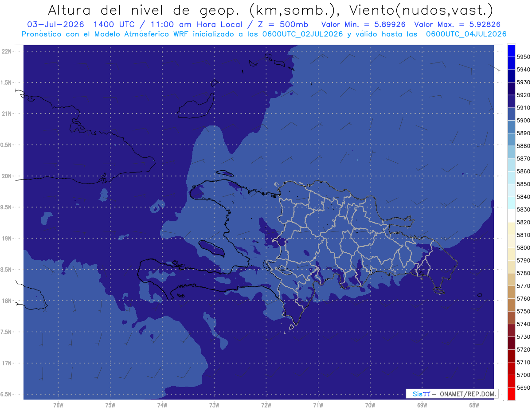532x411 pixels.
Task: Click the "21N" latitude label
Action: pos(7,114)
